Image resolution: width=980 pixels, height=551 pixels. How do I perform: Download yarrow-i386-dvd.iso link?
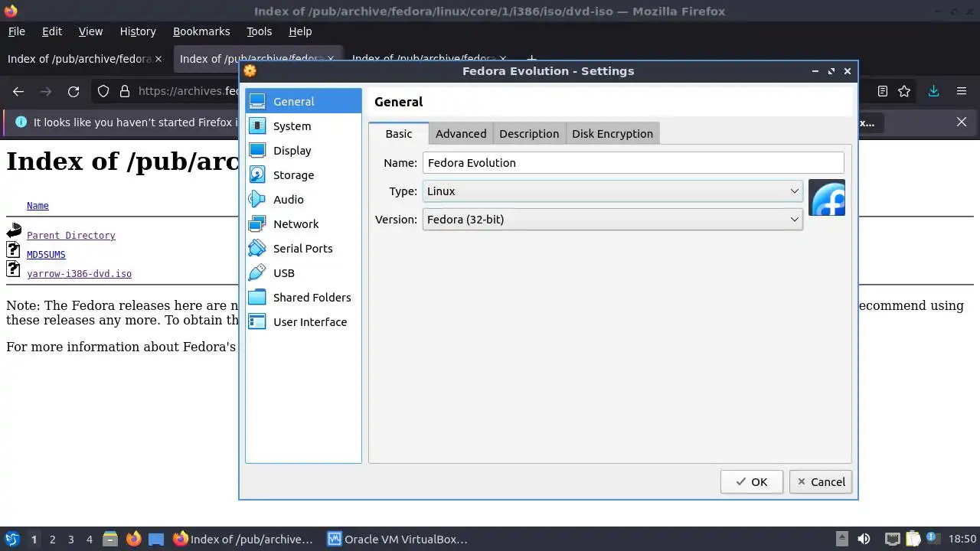pos(79,274)
